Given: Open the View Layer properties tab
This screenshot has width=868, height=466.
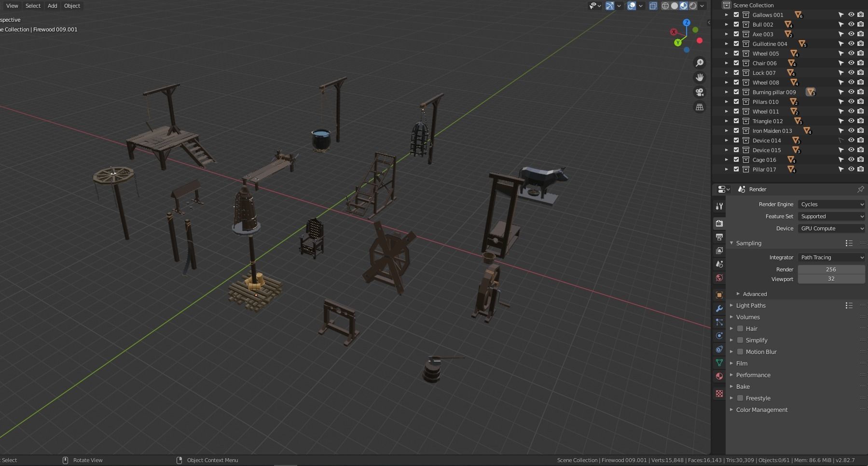Looking at the screenshot, I should pos(719,251).
